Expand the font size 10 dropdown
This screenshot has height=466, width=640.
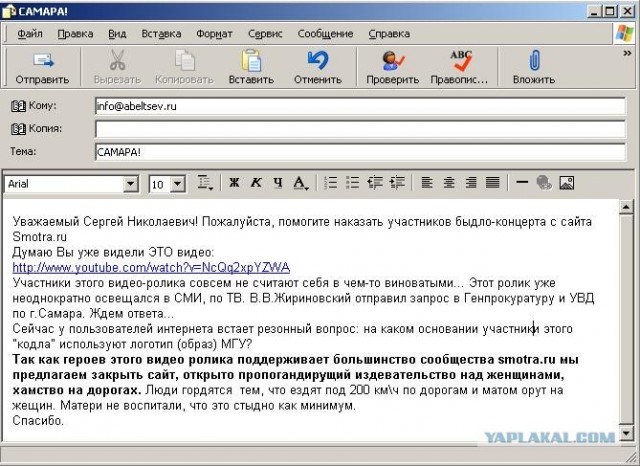(178, 184)
